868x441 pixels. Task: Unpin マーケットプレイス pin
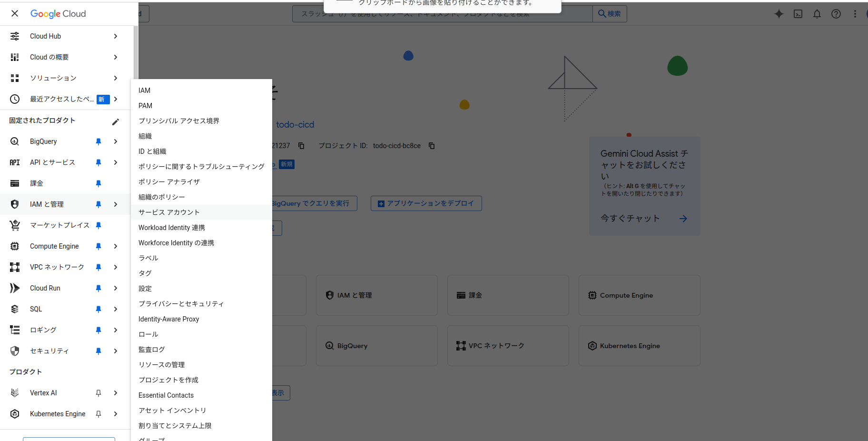pyautogui.click(x=99, y=225)
